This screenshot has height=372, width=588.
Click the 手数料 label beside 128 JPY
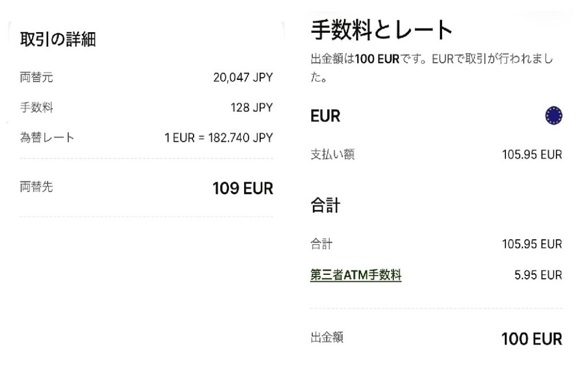pyautogui.click(x=36, y=108)
